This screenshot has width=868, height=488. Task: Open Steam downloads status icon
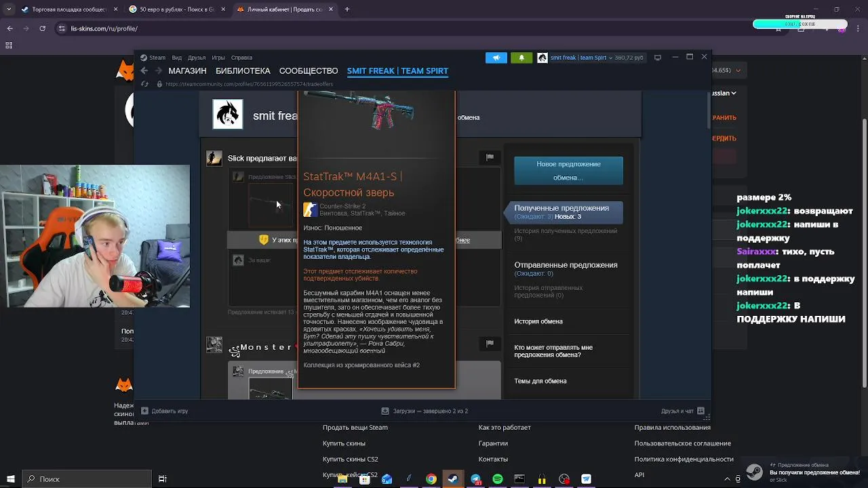pyautogui.click(x=385, y=411)
